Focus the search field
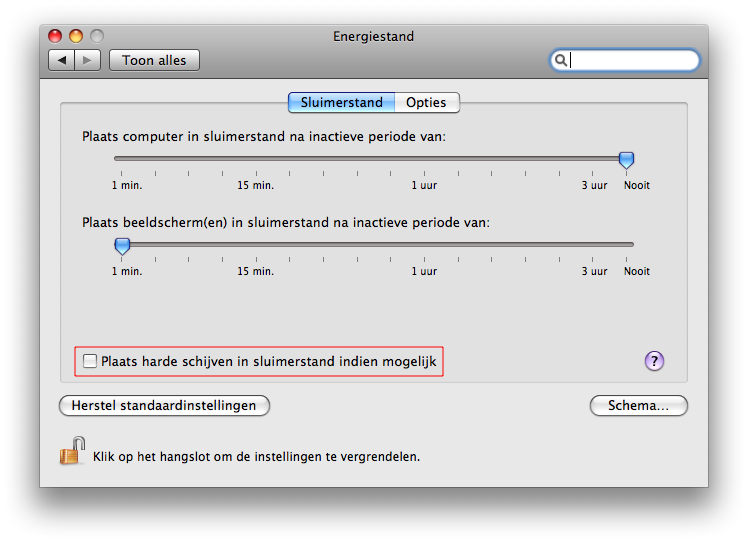This screenshot has height=542, width=748. (x=624, y=61)
